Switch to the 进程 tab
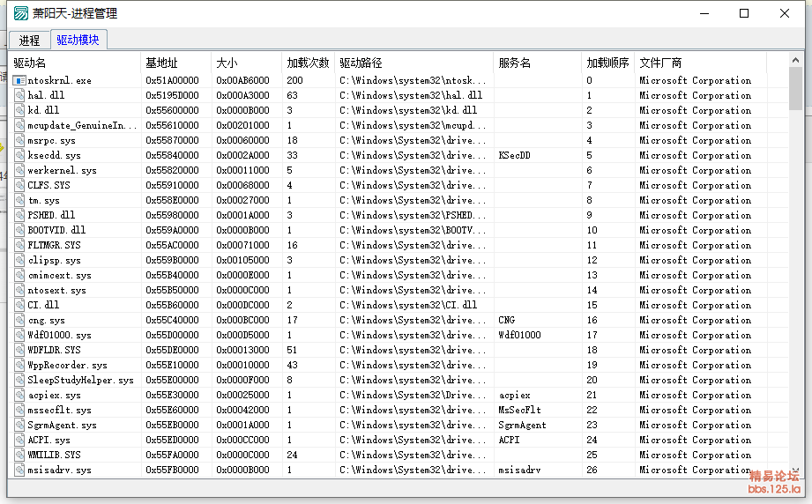This screenshot has height=504, width=812. click(29, 41)
